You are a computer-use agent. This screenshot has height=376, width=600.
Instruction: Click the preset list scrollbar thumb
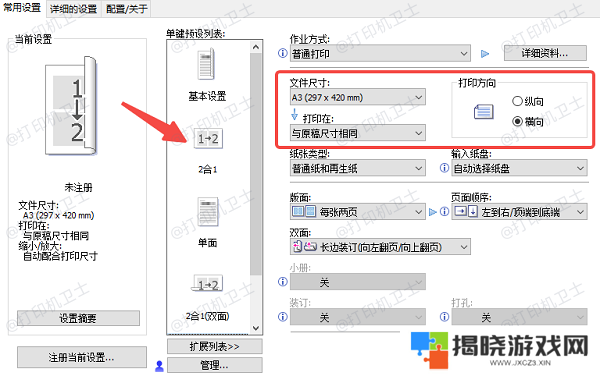(256, 164)
